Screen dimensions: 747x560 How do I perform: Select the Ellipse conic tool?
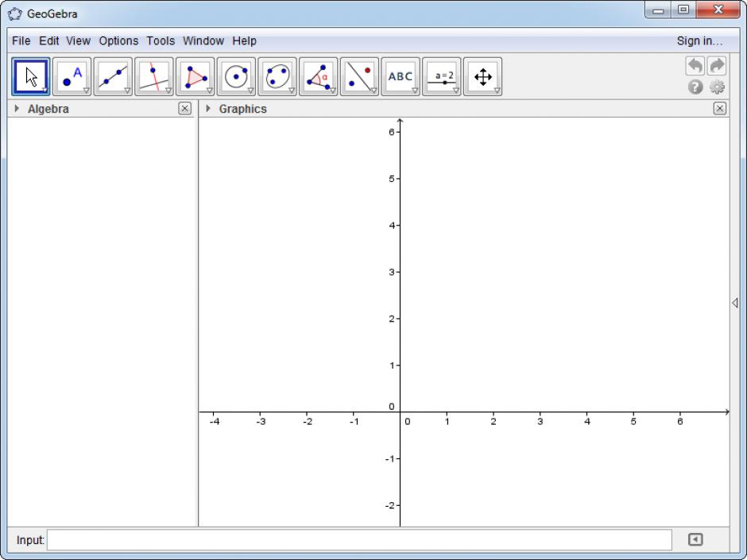click(x=277, y=76)
